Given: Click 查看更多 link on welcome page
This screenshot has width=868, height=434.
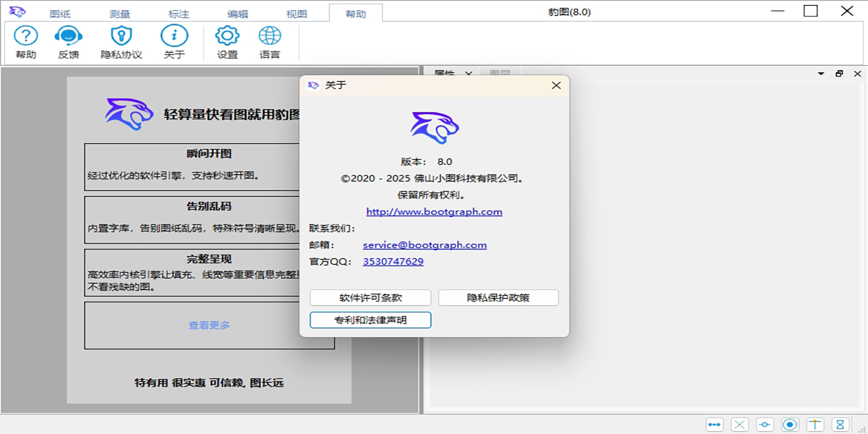Looking at the screenshot, I should [x=209, y=325].
